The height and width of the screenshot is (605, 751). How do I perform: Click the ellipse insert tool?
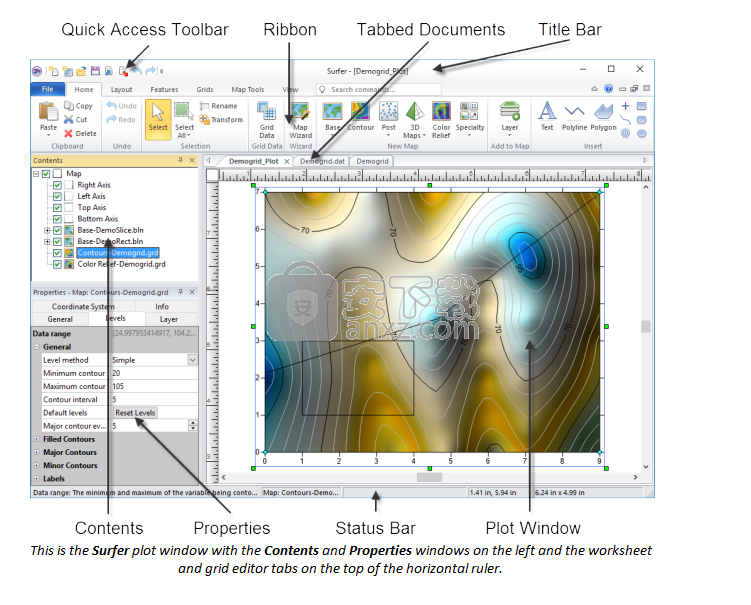[642, 134]
